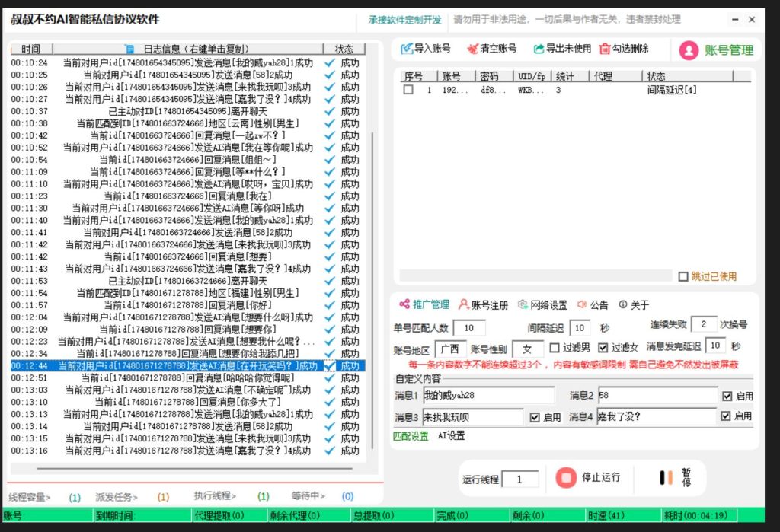780x532 pixels.
Task: Click the 勾选删除 trash icon
Action: pos(605,49)
